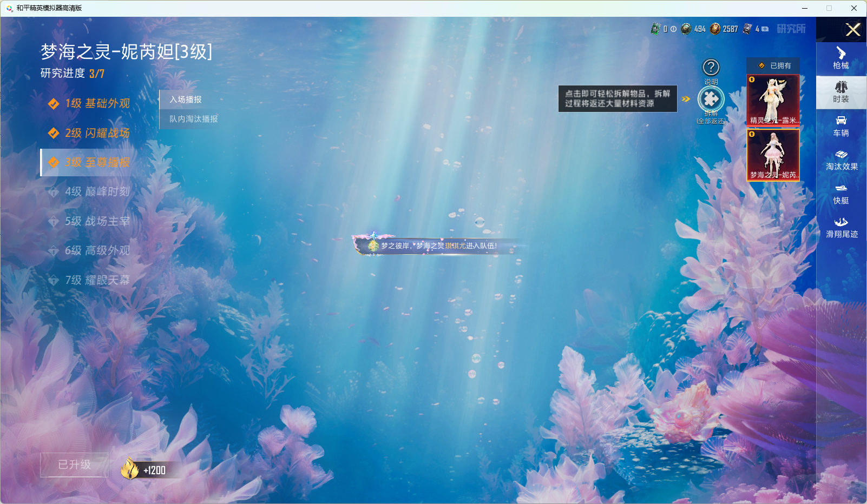
Task: Click the 梦海之灵-妮芮妲[3级] title
Action: [x=127, y=51]
